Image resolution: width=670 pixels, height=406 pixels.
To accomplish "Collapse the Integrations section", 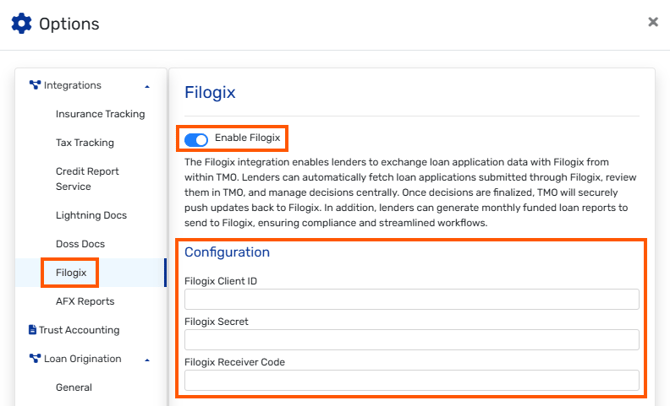I will click(x=147, y=87).
